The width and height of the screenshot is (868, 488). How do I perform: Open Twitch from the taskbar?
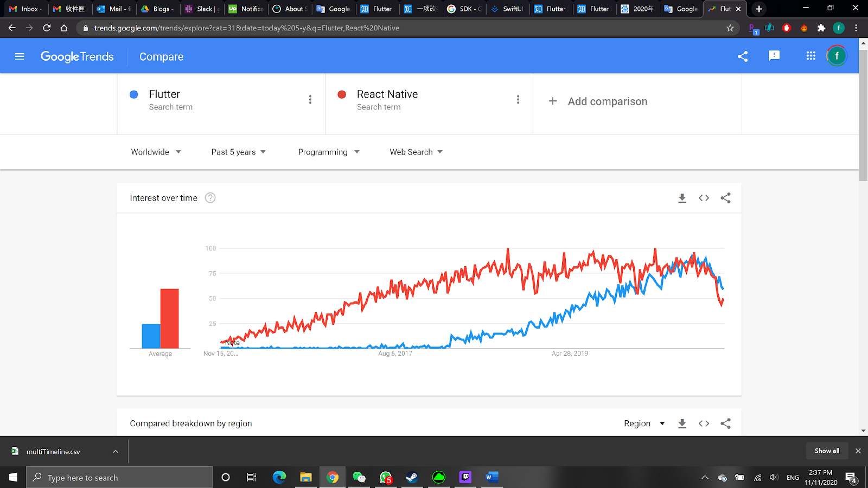(x=465, y=477)
